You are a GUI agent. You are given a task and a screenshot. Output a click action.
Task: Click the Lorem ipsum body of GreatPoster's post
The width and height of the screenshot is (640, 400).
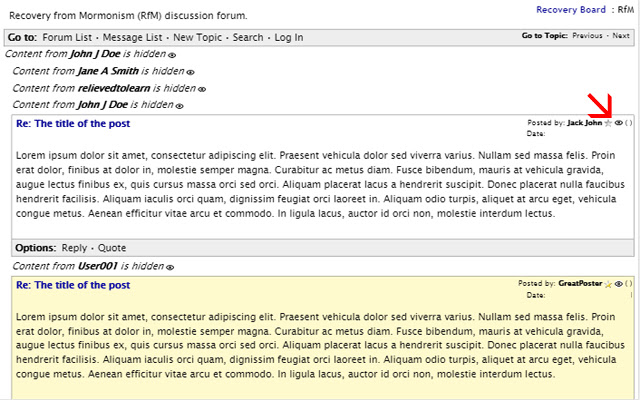(320, 345)
